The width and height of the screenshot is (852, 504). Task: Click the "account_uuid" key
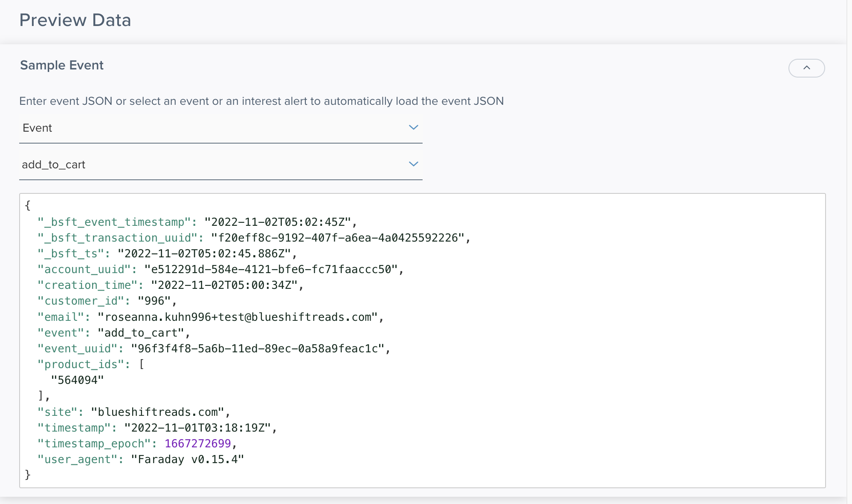click(x=84, y=269)
